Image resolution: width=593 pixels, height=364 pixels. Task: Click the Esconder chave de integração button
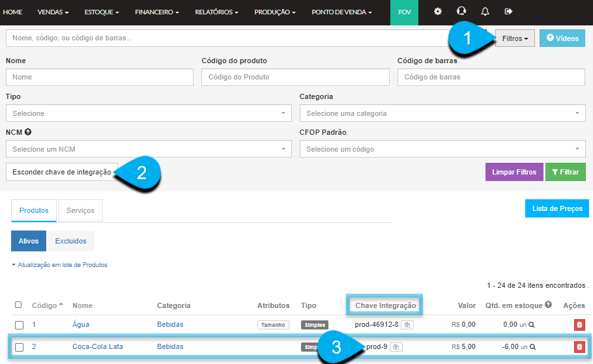pyautogui.click(x=62, y=172)
